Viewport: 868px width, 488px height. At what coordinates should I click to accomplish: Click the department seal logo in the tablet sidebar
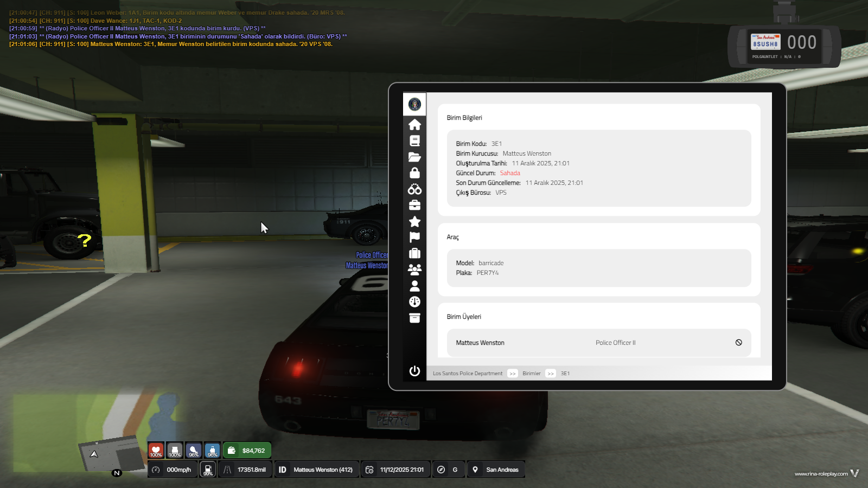click(414, 104)
